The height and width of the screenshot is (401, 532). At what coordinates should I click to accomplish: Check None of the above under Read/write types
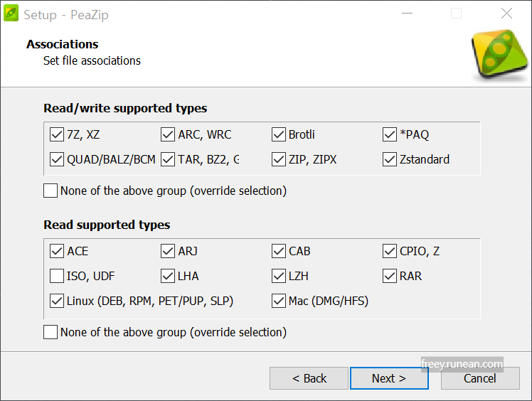point(50,191)
